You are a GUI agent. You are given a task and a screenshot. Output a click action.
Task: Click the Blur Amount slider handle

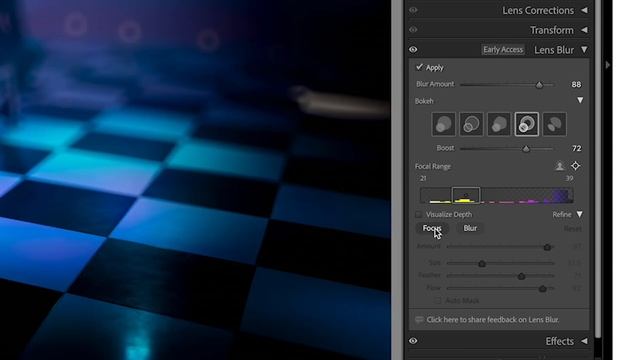click(539, 85)
